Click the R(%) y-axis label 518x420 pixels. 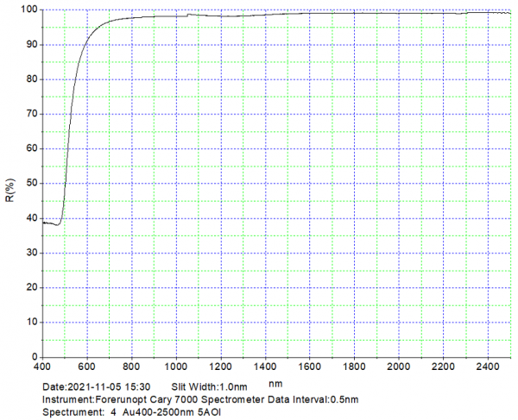tap(9, 189)
